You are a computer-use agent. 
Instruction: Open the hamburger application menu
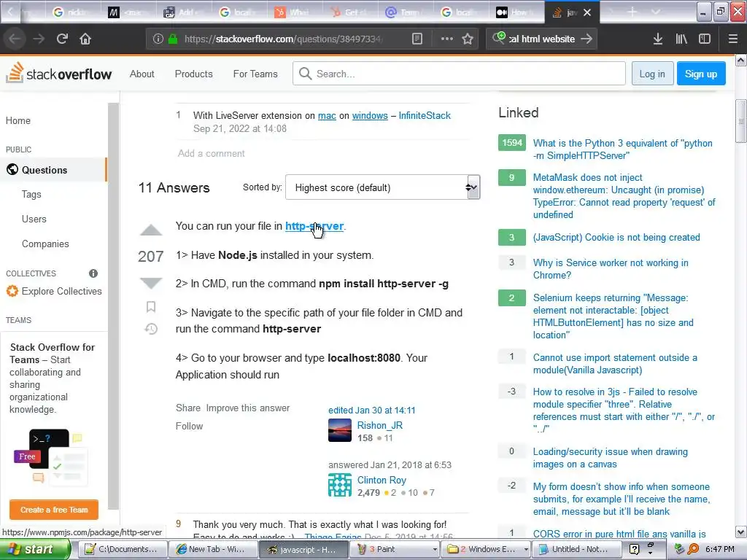click(732, 39)
